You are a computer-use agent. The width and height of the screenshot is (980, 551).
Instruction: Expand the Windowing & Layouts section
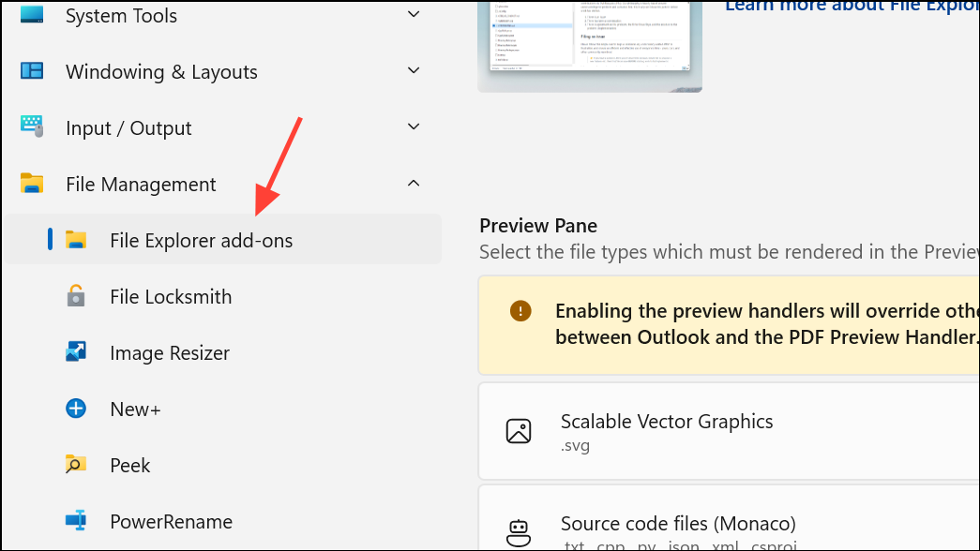(414, 71)
